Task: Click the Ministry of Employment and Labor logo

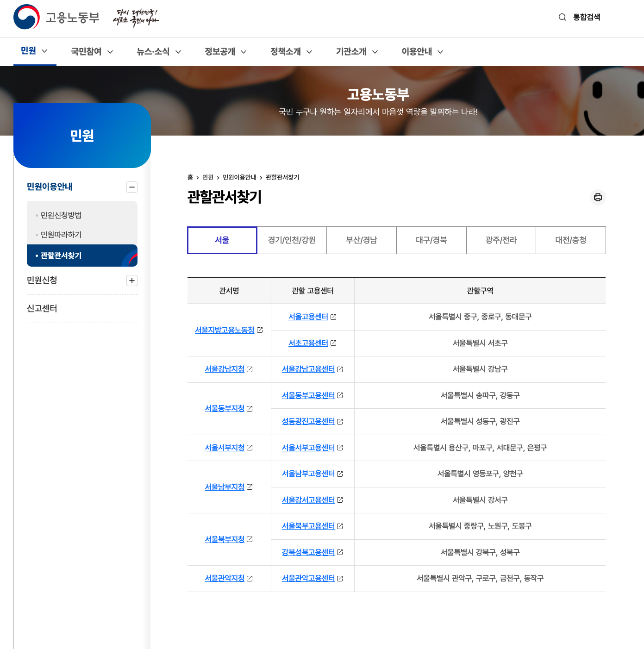Action: click(x=56, y=18)
